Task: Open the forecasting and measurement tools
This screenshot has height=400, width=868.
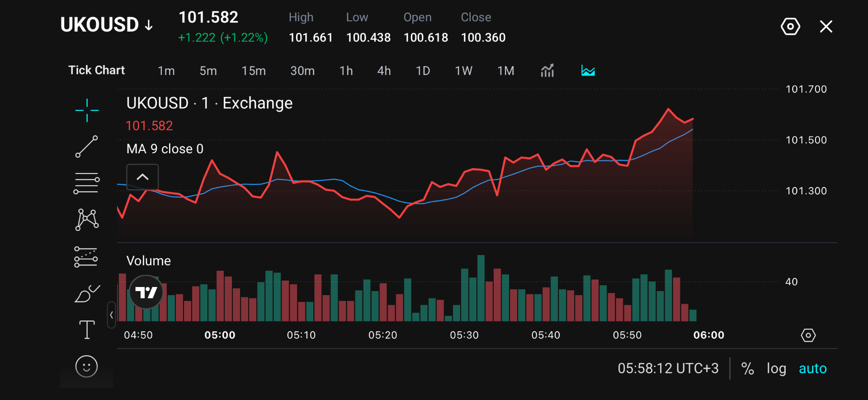Action: (86, 257)
